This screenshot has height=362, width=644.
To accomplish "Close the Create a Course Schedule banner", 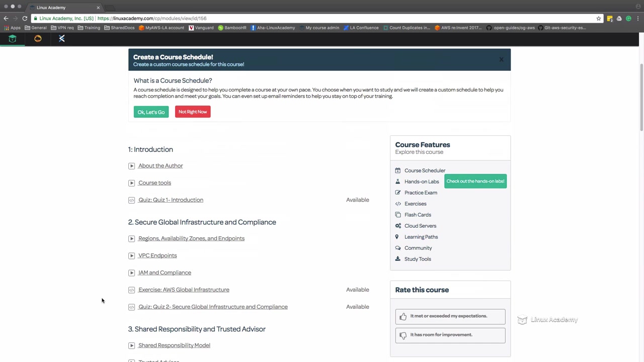I will coord(501,60).
